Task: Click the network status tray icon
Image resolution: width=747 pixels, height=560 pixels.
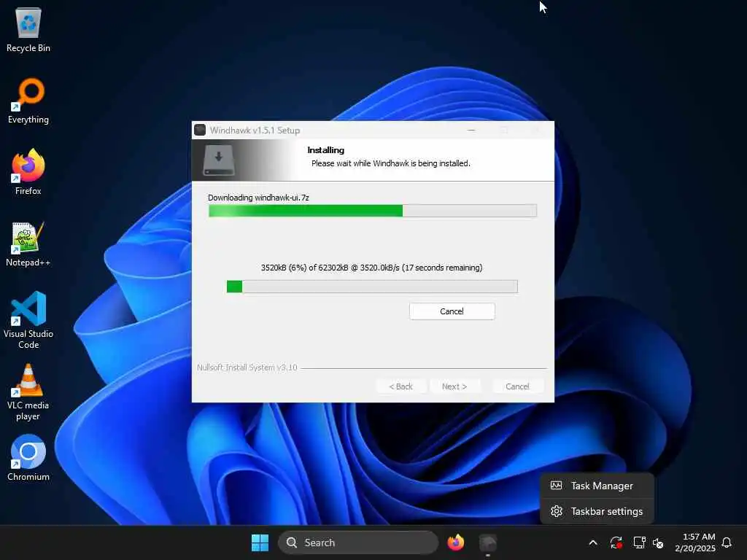Action: (x=639, y=542)
